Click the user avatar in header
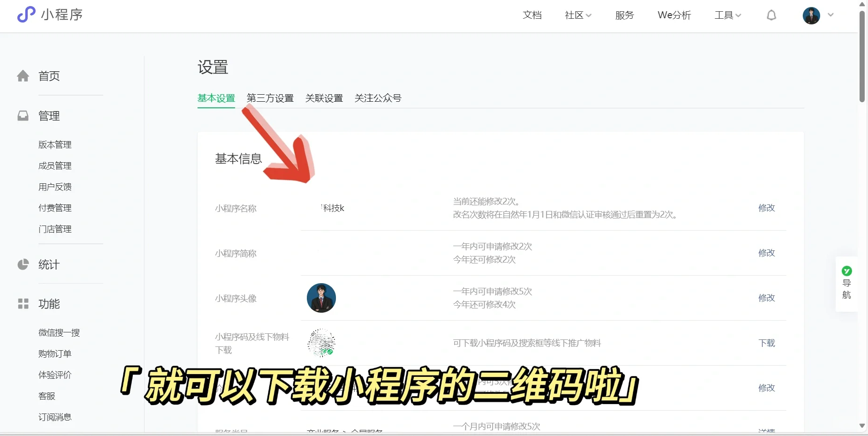 [811, 15]
